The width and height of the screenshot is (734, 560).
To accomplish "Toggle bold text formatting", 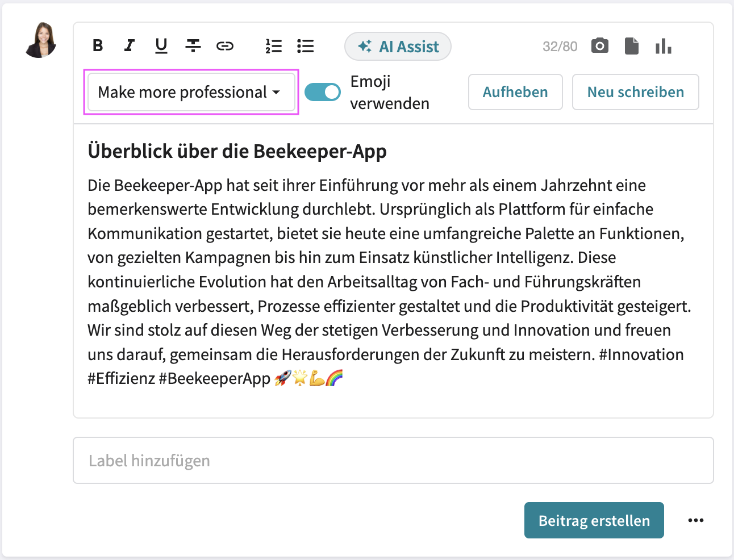I will pos(97,46).
